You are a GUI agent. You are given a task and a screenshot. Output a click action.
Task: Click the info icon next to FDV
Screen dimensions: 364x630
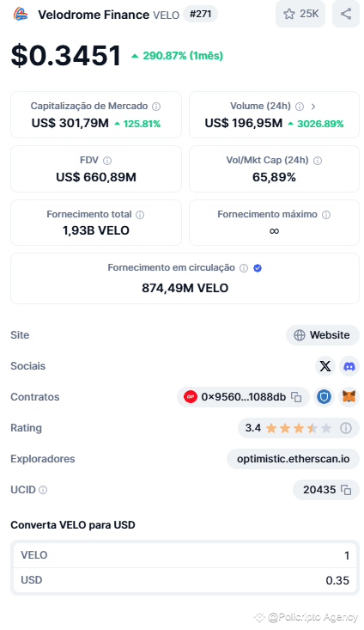107,161
